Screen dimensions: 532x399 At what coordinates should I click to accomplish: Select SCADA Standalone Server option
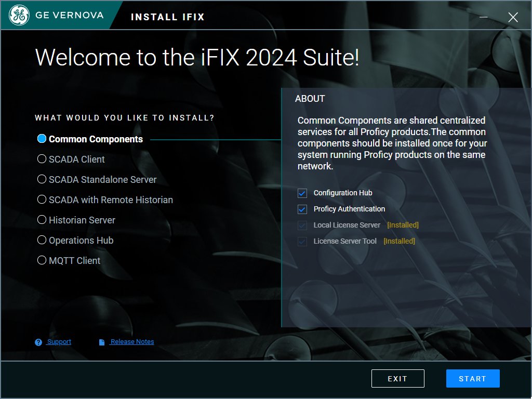tap(42, 179)
